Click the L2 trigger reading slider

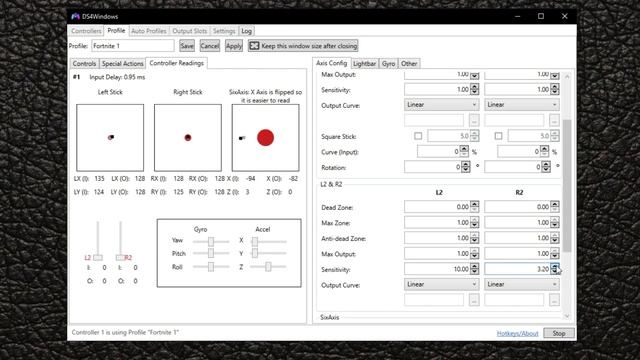(x=98, y=241)
